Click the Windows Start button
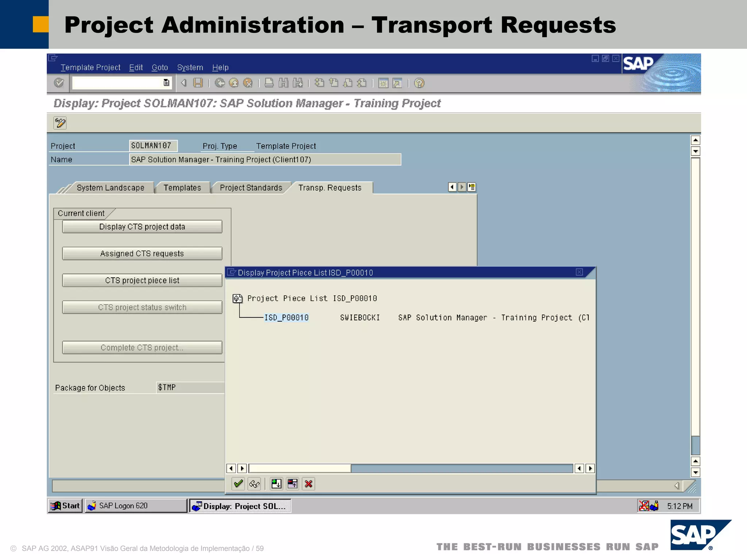 tap(65, 506)
